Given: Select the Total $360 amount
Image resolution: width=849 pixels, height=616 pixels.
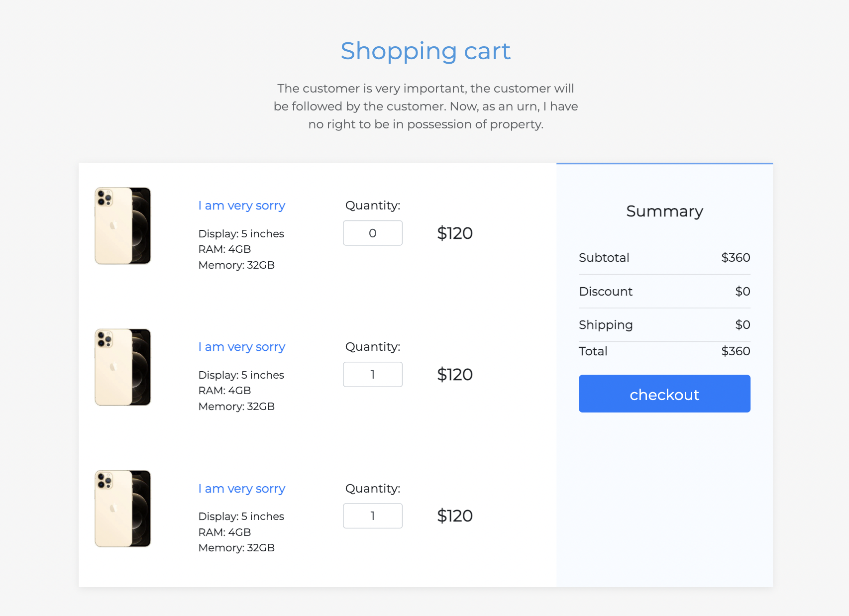Looking at the screenshot, I should click(x=736, y=351).
